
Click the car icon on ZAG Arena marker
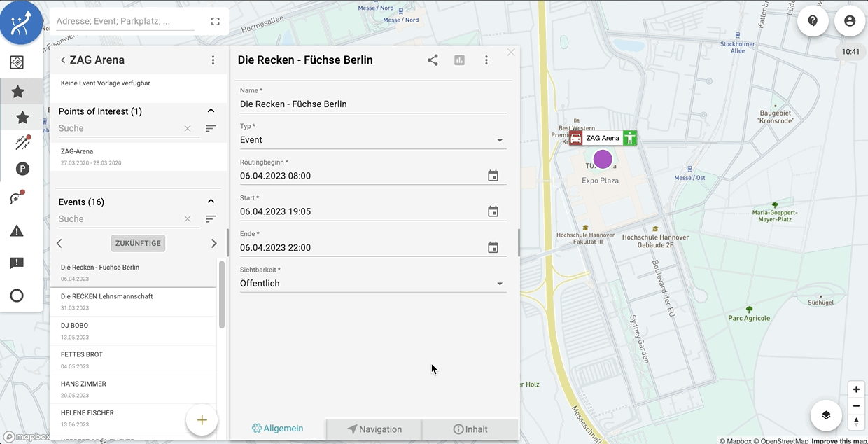click(x=575, y=138)
